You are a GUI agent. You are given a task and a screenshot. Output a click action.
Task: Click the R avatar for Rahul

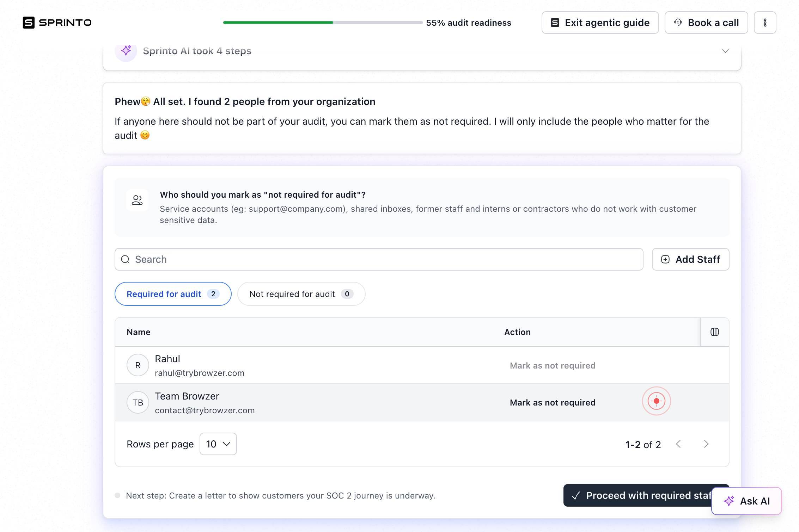click(x=138, y=365)
